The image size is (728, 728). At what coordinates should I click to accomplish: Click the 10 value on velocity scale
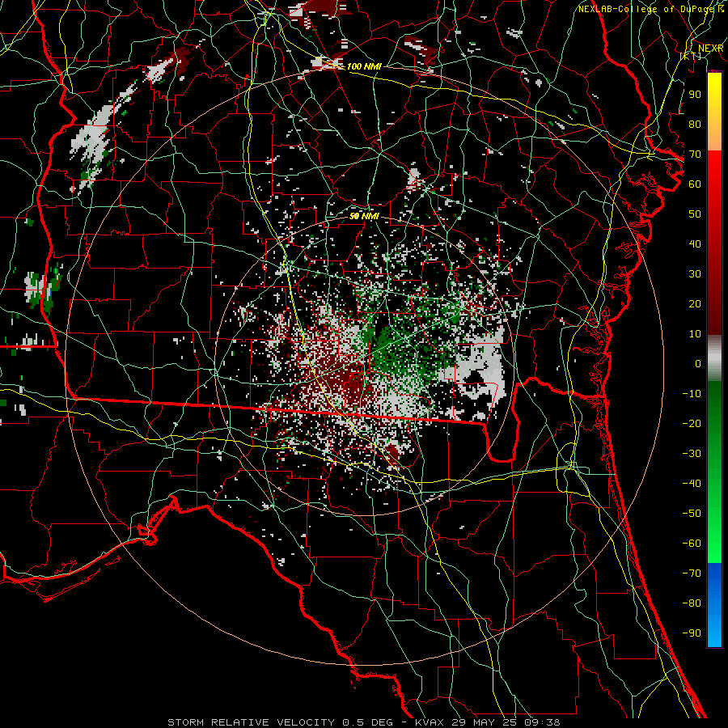pos(695,334)
